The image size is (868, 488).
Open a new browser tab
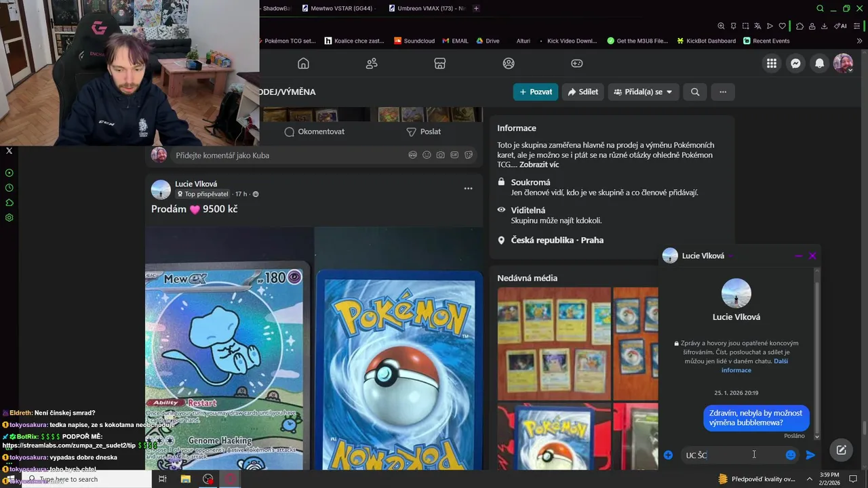[476, 8]
